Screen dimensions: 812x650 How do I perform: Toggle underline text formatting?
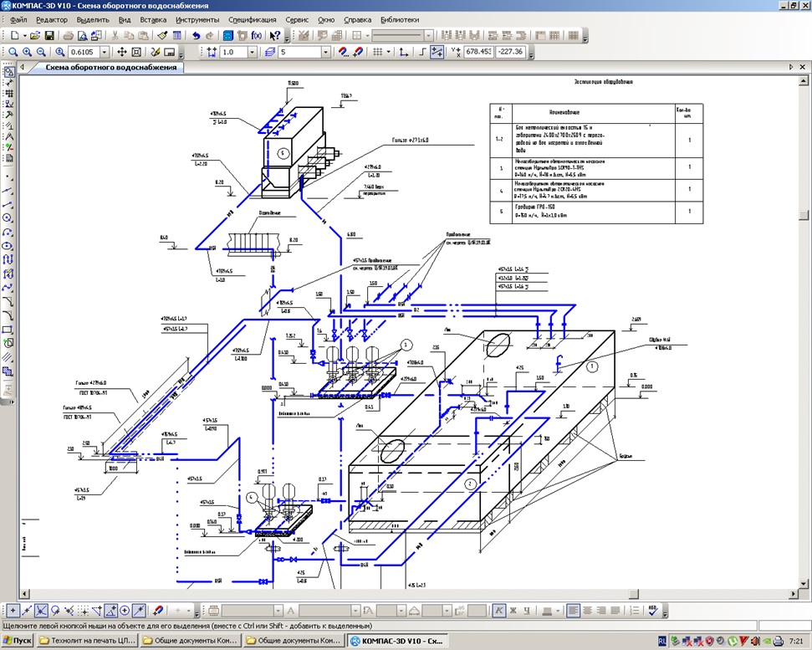(x=527, y=611)
